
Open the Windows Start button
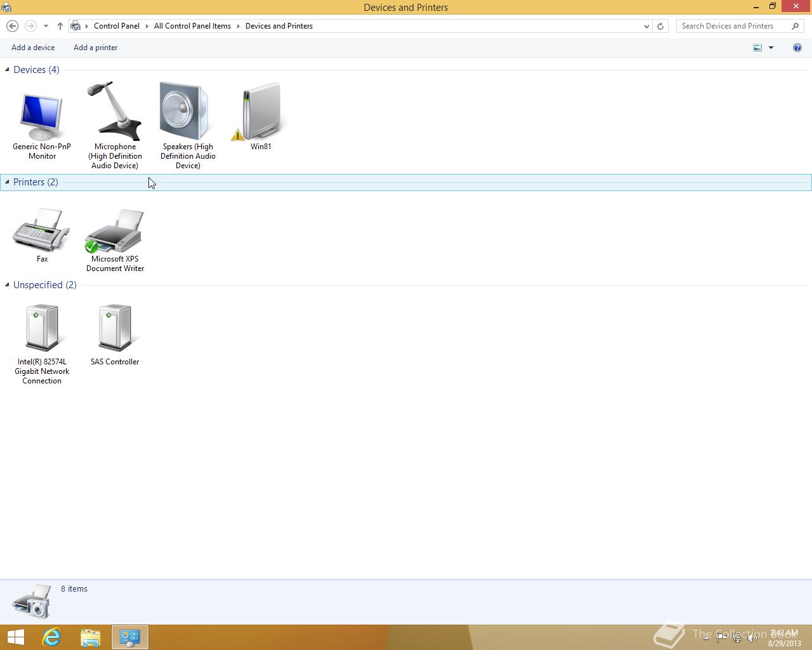pos(15,637)
